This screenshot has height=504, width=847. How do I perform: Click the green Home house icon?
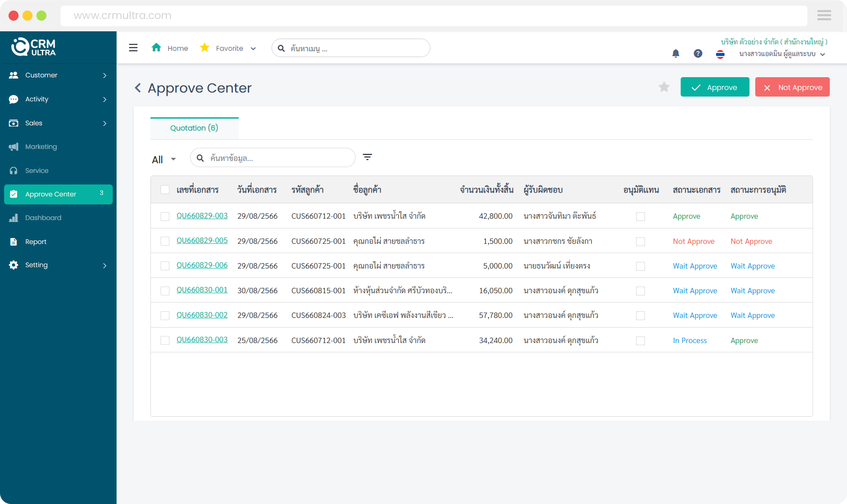coord(156,47)
